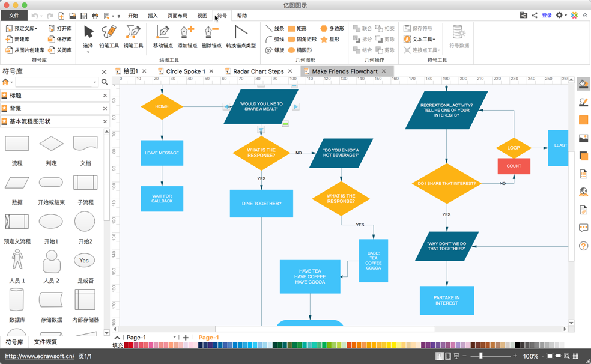Click the fill bucket icon atop the right sidebar
The image size is (591, 364).
[x=583, y=83]
